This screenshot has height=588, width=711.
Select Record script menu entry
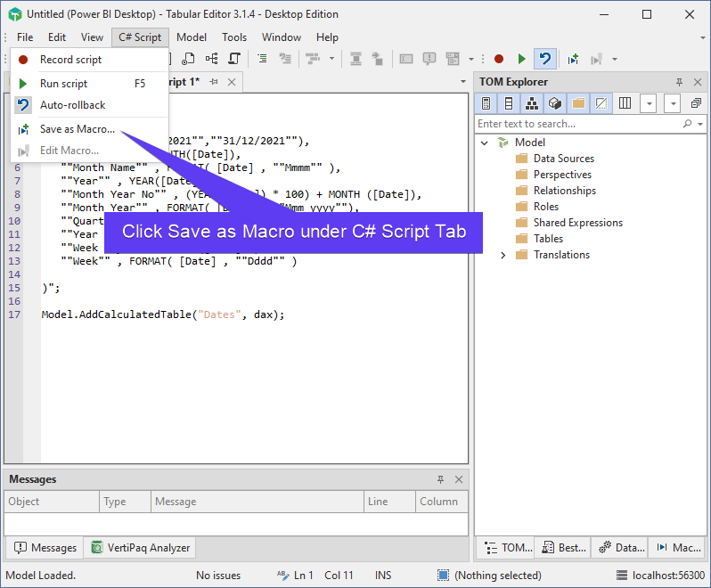click(89, 60)
